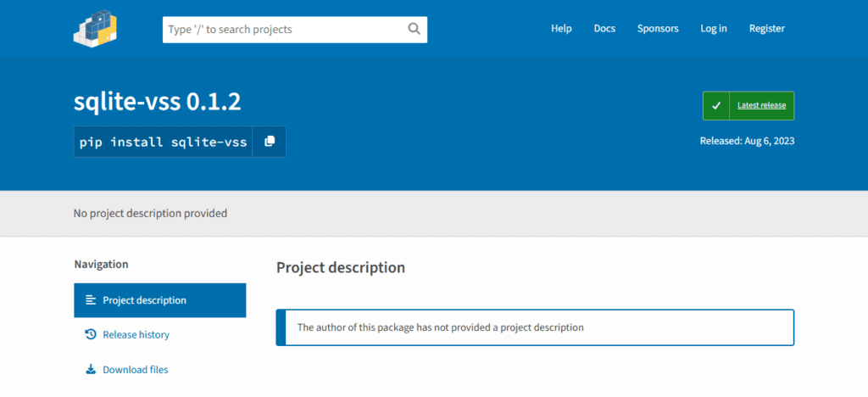Go to Sponsors page

pyautogui.click(x=658, y=28)
